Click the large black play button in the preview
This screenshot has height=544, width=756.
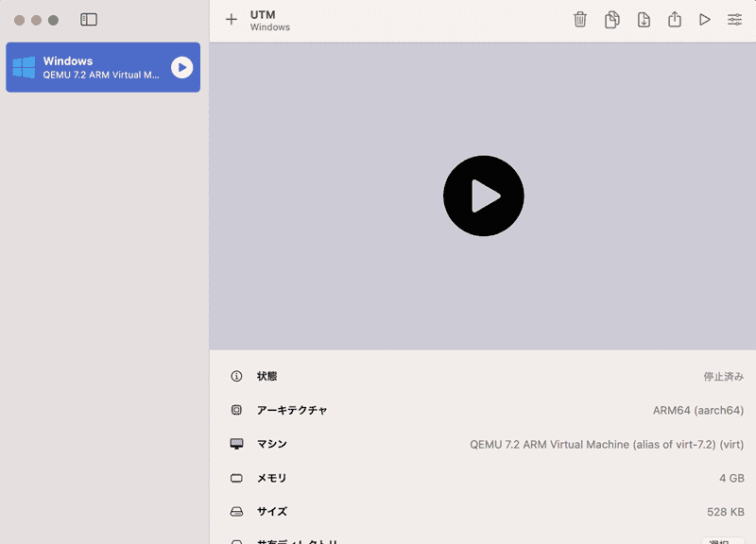[x=484, y=196]
